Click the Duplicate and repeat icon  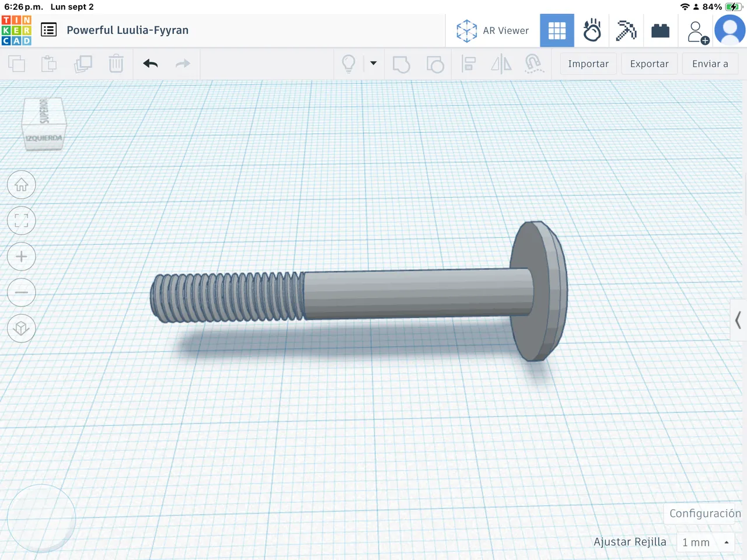(x=83, y=64)
